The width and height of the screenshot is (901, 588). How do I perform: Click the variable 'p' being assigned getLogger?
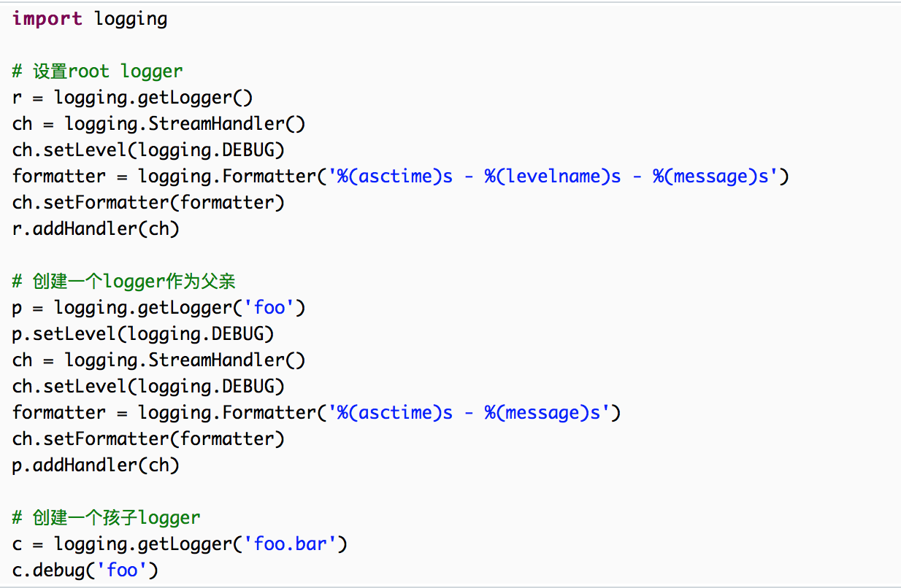(18, 308)
